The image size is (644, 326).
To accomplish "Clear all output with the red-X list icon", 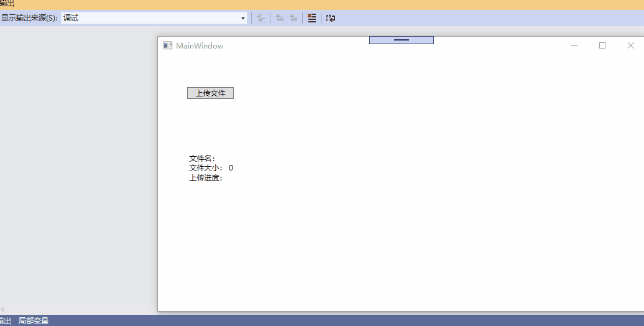I will coord(311,18).
